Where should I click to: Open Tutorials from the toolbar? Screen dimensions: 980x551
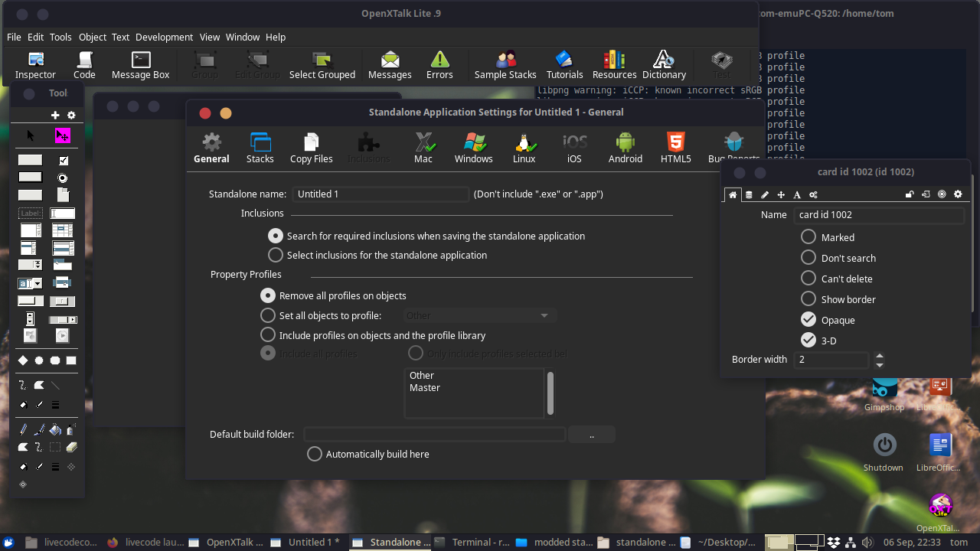click(x=564, y=65)
